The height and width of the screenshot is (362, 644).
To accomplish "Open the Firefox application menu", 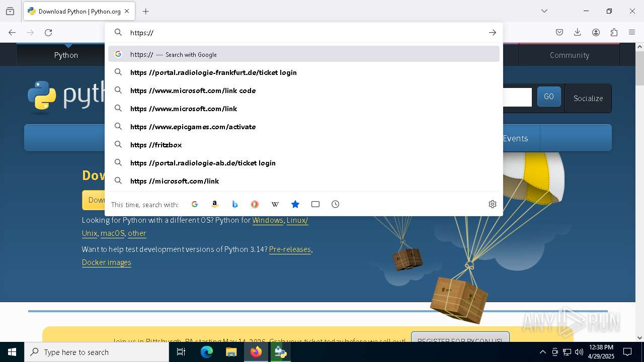I will pos(632,32).
